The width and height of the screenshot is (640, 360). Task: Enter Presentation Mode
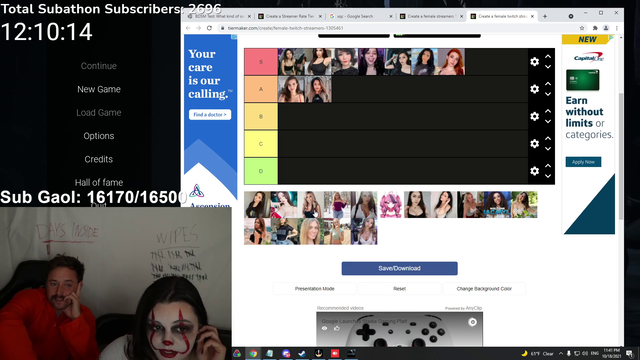[x=314, y=289]
